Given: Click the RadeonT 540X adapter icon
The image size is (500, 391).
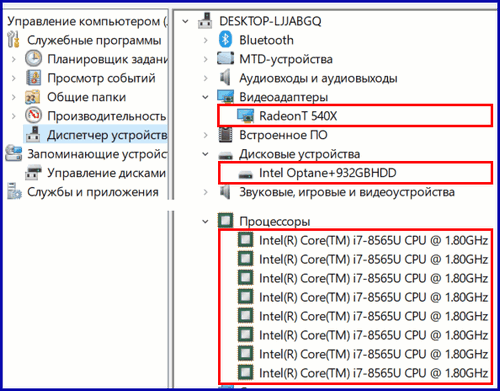Looking at the screenshot, I should [x=246, y=115].
